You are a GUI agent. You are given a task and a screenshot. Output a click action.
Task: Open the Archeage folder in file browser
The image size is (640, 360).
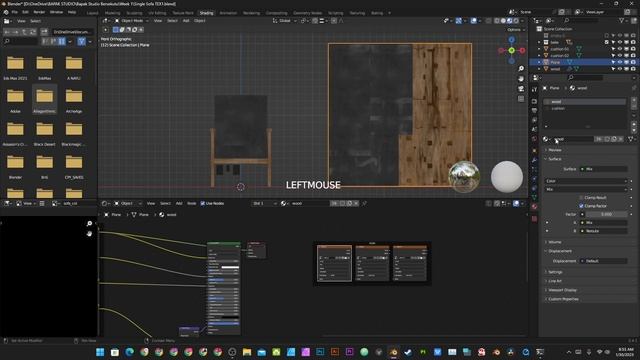tap(74, 101)
